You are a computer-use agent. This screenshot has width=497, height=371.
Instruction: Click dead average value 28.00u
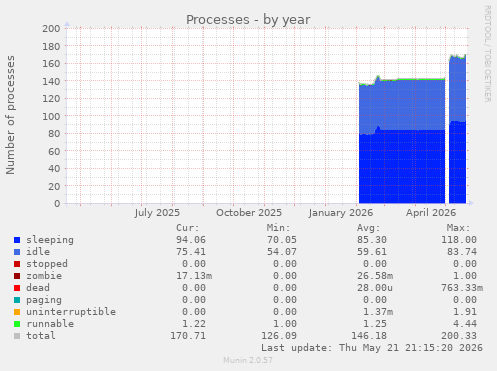coord(375,288)
